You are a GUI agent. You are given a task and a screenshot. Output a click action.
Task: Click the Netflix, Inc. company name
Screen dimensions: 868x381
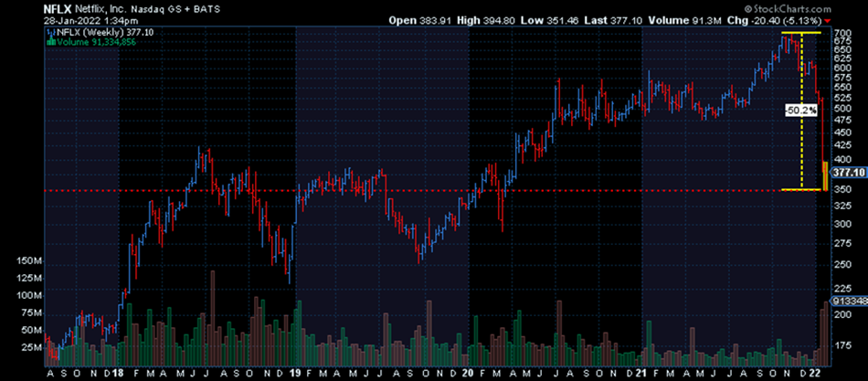click(100, 9)
